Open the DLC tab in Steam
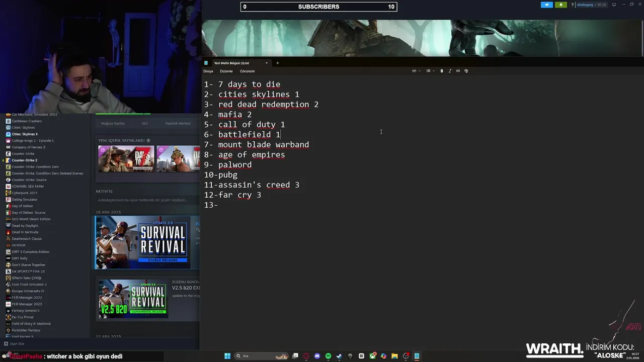This screenshot has height=362, width=644. coord(145,123)
